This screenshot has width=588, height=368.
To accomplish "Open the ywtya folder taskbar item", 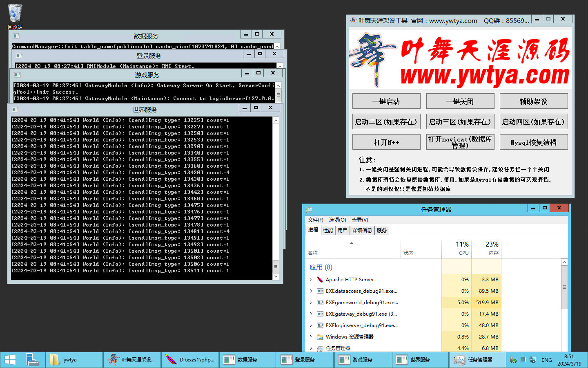I will pos(73,360).
